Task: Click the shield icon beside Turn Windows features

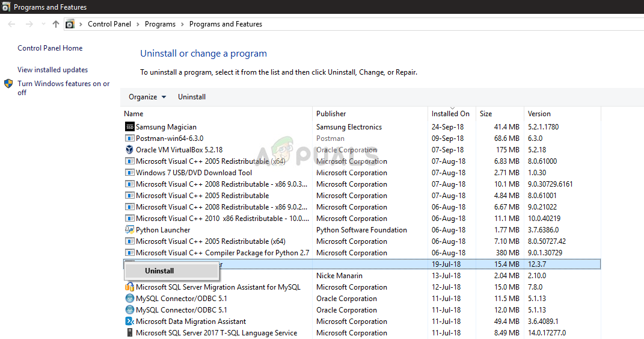Action: pyautogui.click(x=8, y=84)
